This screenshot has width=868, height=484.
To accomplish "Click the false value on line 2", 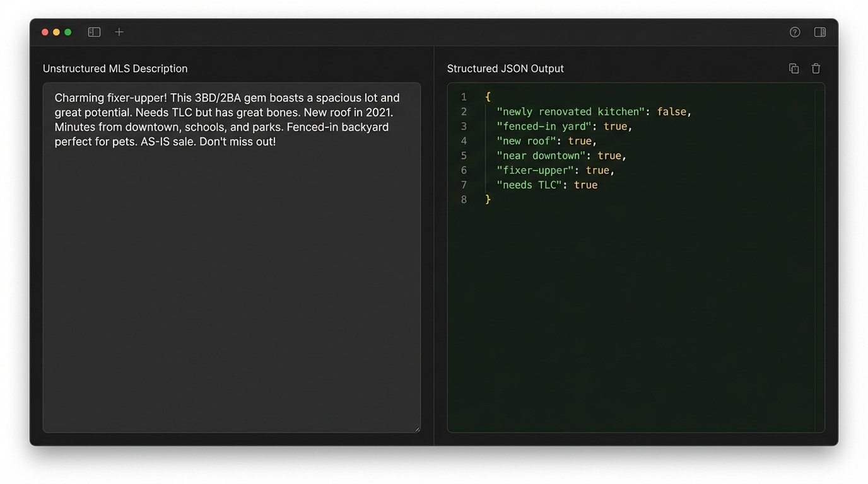I will (x=671, y=112).
